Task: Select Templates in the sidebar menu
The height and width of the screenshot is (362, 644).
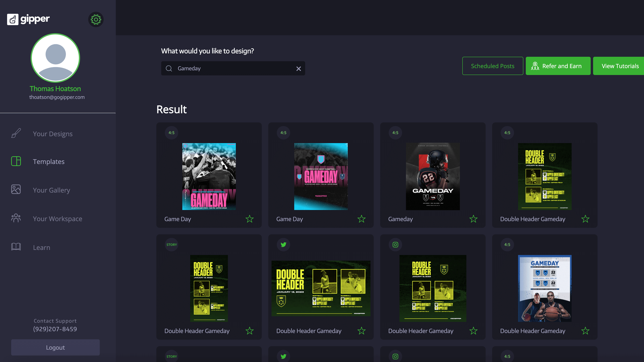Action: point(48,162)
